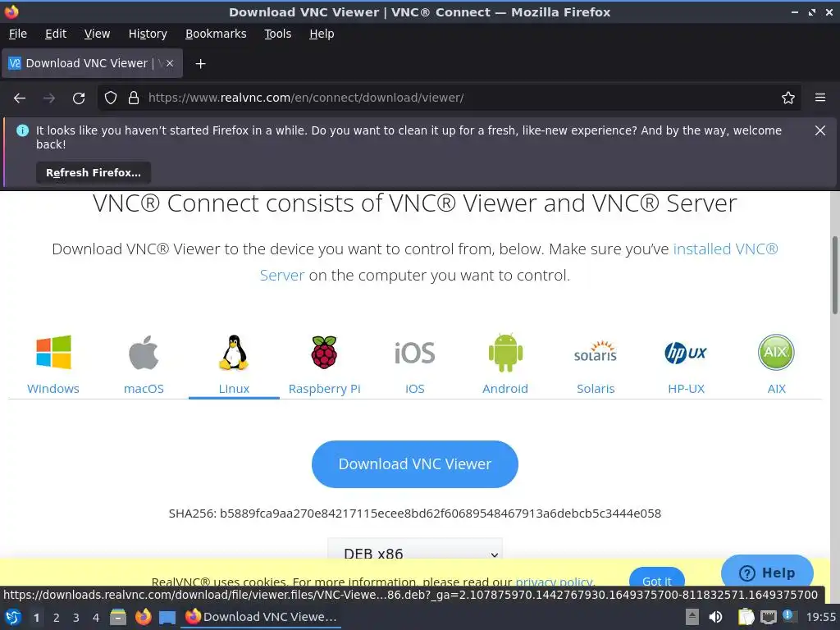840x630 pixels.
Task: Launch the file manager from taskbar
Action: point(118,617)
